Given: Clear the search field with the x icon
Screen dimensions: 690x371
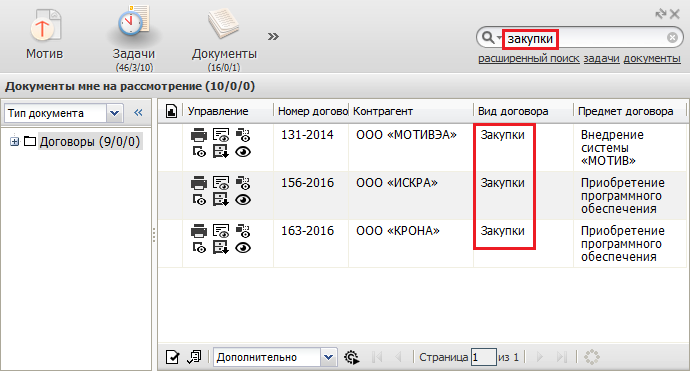Looking at the screenshot, I should pyautogui.click(x=672, y=38).
